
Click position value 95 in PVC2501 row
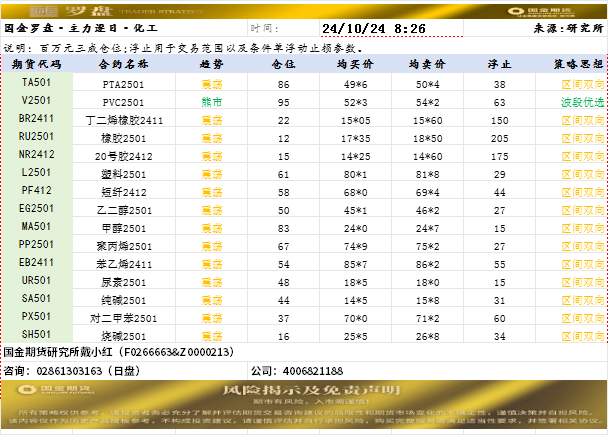283,102
